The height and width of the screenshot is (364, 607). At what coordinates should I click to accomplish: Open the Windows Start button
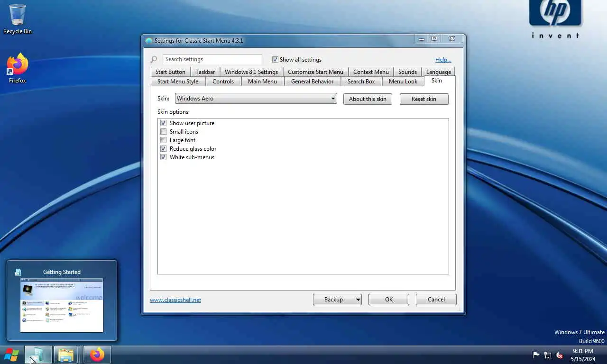click(x=11, y=355)
